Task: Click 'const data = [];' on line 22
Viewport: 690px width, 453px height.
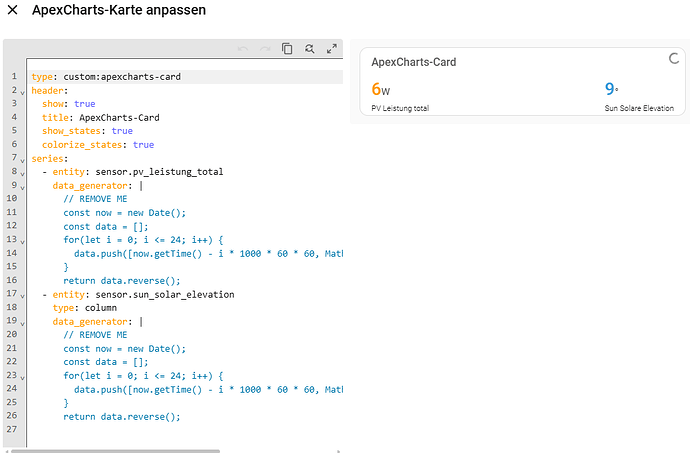Action: (106, 362)
